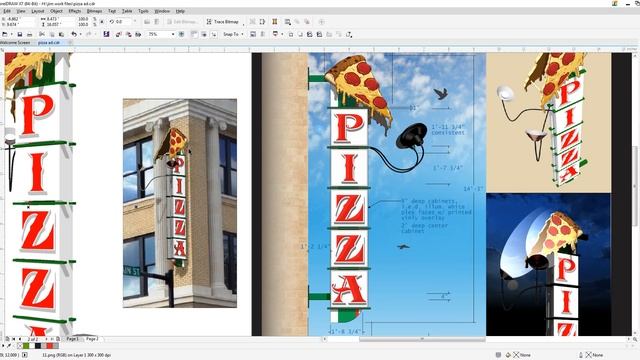The image size is (640, 360).
Task: Toggle the Show Guidelines icon
Action: (x=213, y=34)
